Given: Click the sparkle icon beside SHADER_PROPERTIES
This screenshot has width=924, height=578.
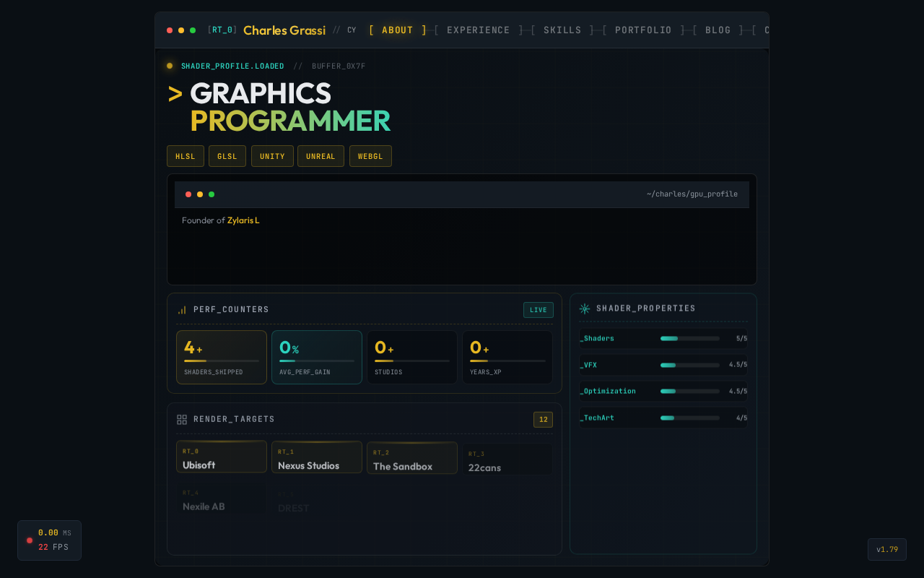Looking at the screenshot, I should pos(585,309).
